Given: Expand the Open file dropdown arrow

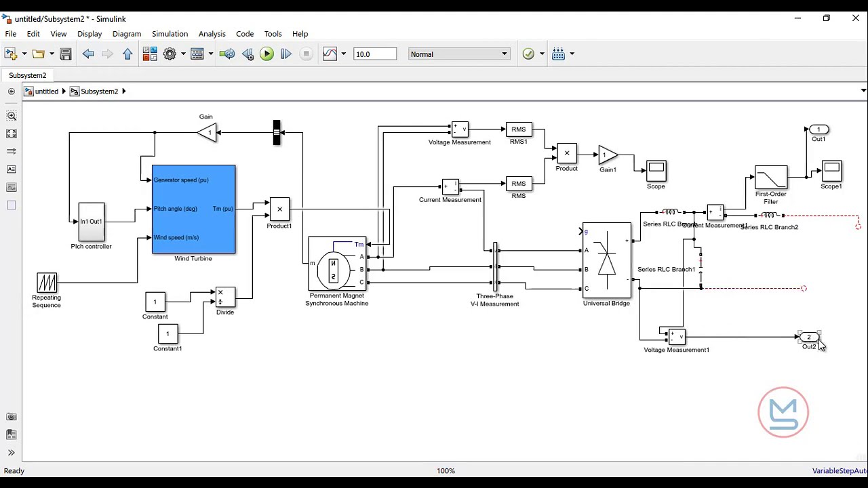Looking at the screenshot, I should click(x=52, y=54).
